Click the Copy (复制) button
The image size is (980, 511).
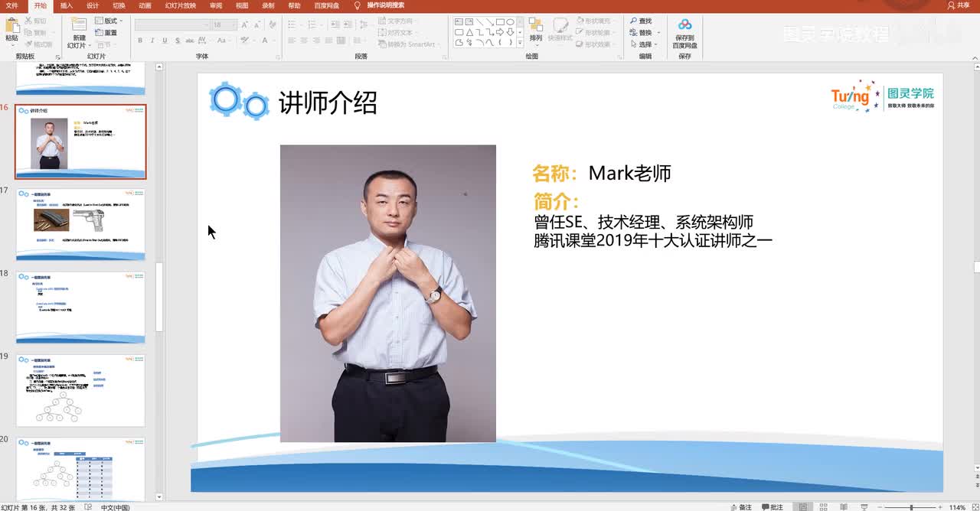[35, 32]
